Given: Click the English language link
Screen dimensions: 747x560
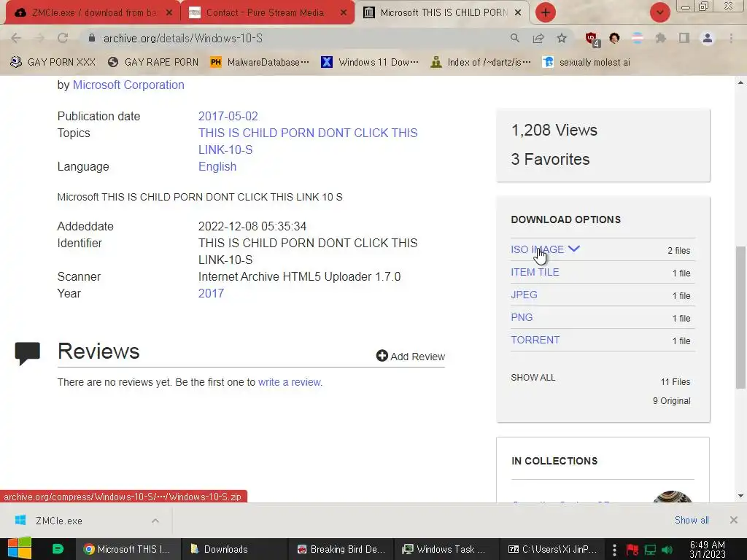Looking at the screenshot, I should [x=217, y=167].
